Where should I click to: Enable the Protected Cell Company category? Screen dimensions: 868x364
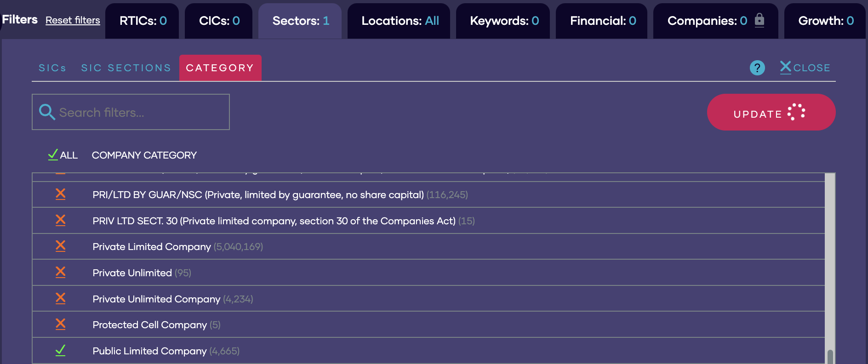(60, 324)
